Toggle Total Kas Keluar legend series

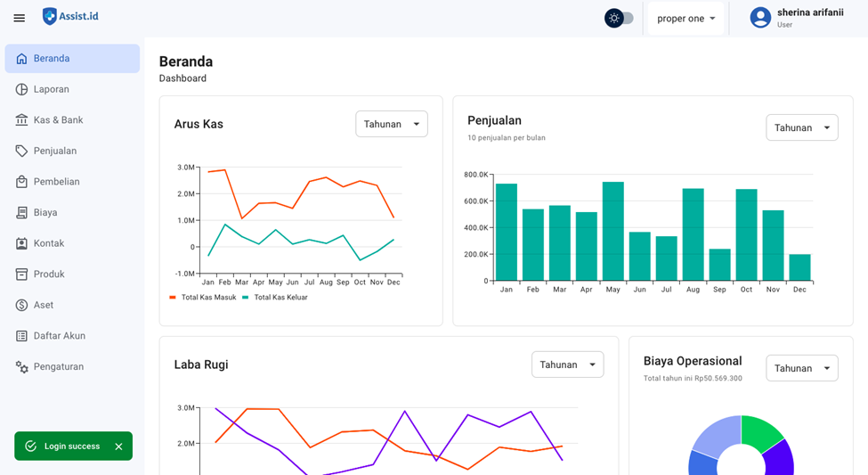[x=275, y=298]
